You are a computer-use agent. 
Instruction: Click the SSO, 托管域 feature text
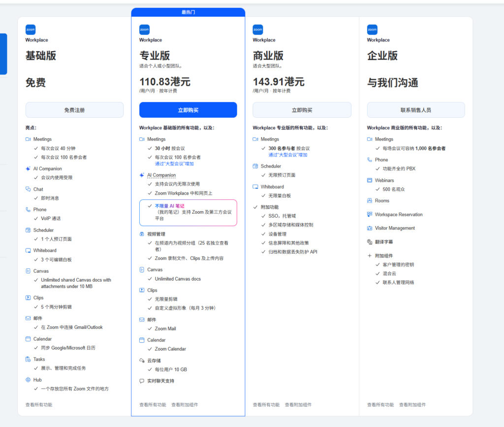click(282, 216)
